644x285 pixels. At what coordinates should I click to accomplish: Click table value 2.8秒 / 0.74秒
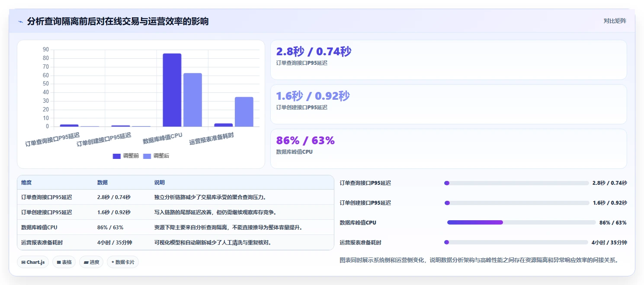point(114,197)
